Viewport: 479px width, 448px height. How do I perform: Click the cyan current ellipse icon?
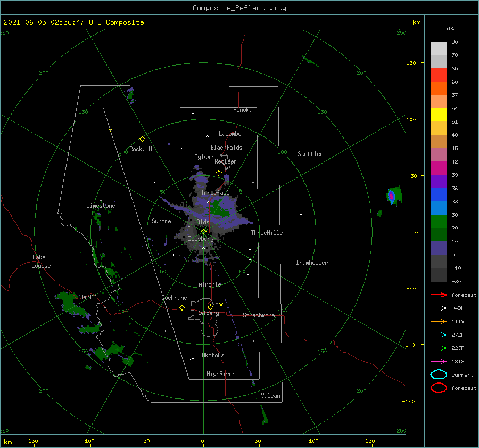(439, 374)
